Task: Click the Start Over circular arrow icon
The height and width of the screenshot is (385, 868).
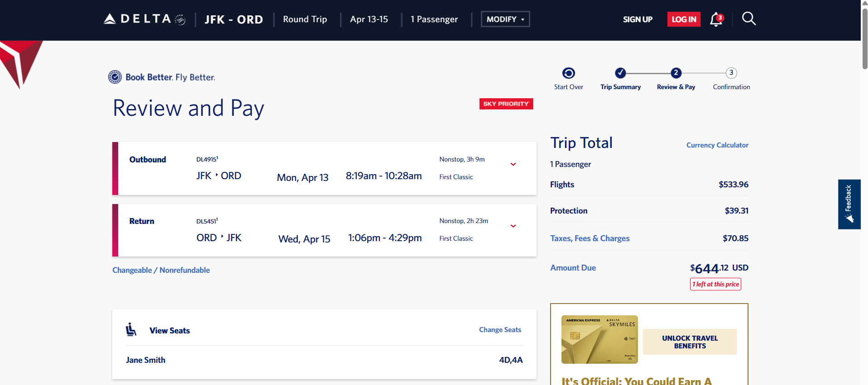Action: click(568, 73)
